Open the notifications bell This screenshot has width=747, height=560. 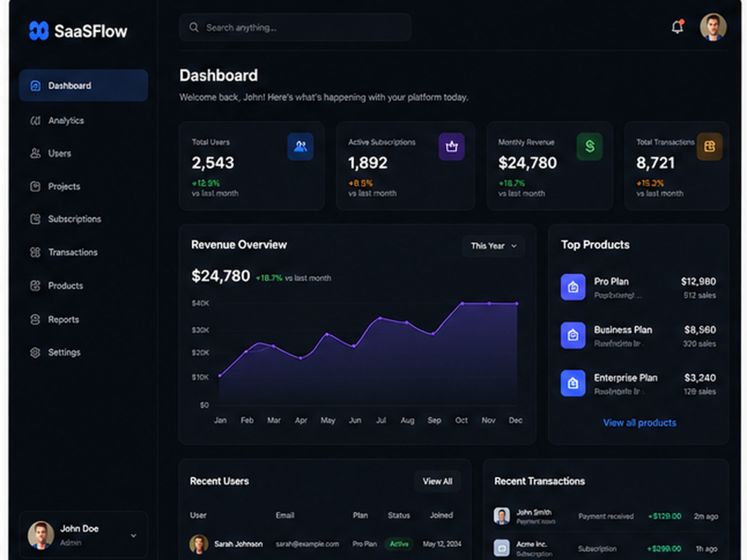coord(678,27)
